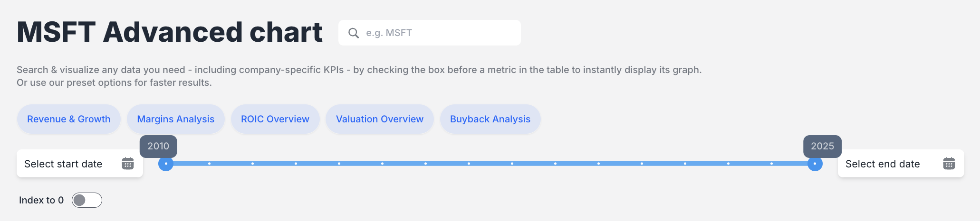This screenshot has height=221, width=980.
Task: Open the ROIC Overview preset
Action: point(275,119)
